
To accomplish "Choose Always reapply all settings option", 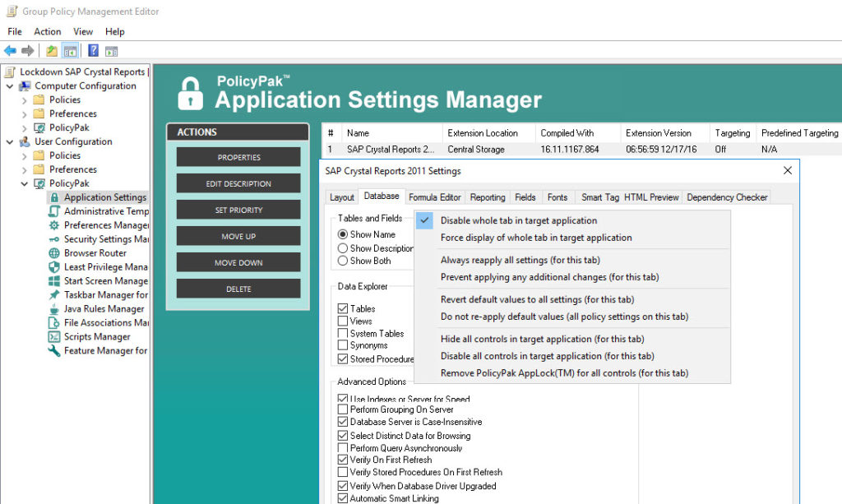I will pos(520,261).
